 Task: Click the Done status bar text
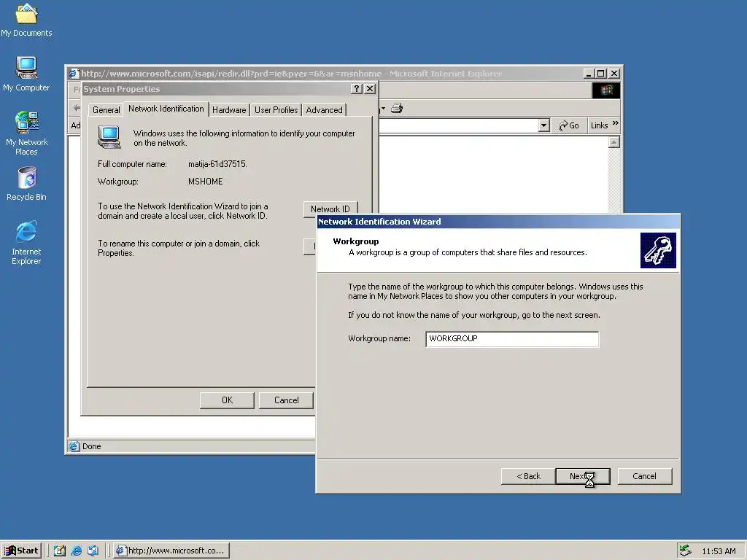[x=91, y=446]
